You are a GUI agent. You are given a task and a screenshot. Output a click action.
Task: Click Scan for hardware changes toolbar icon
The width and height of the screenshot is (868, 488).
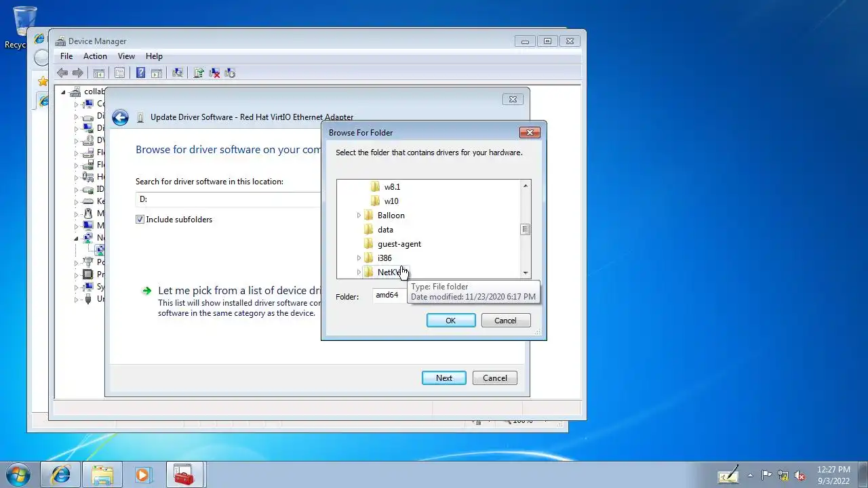[x=178, y=73]
